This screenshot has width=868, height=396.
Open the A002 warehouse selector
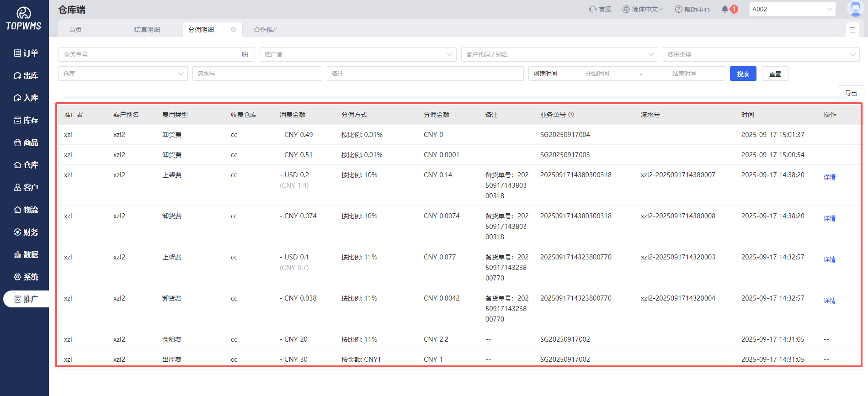coord(792,9)
